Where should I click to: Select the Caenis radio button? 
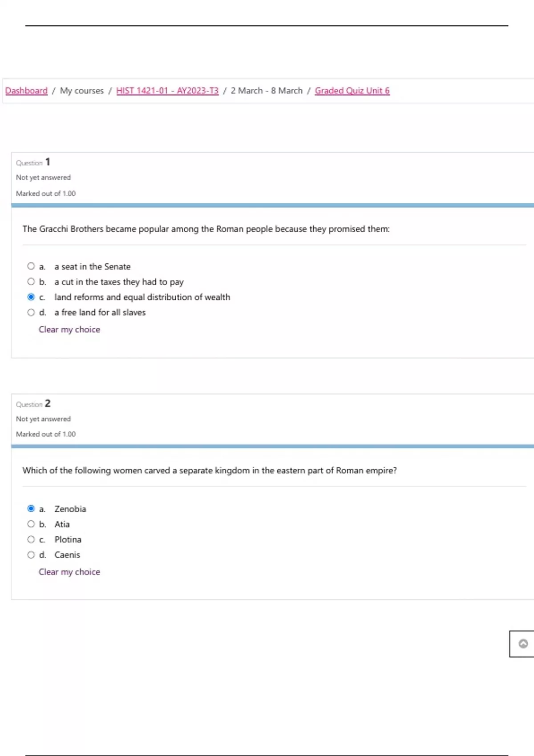pyautogui.click(x=31, y=555)
